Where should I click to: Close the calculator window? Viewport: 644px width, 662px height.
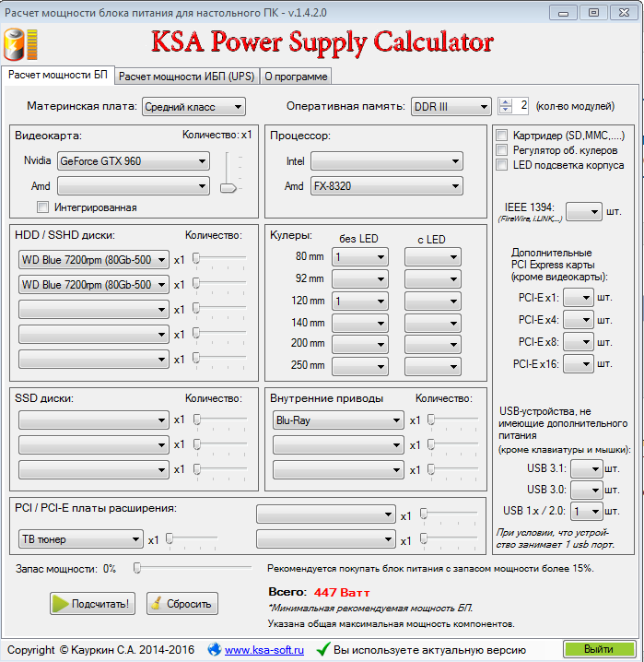(624, 13)
